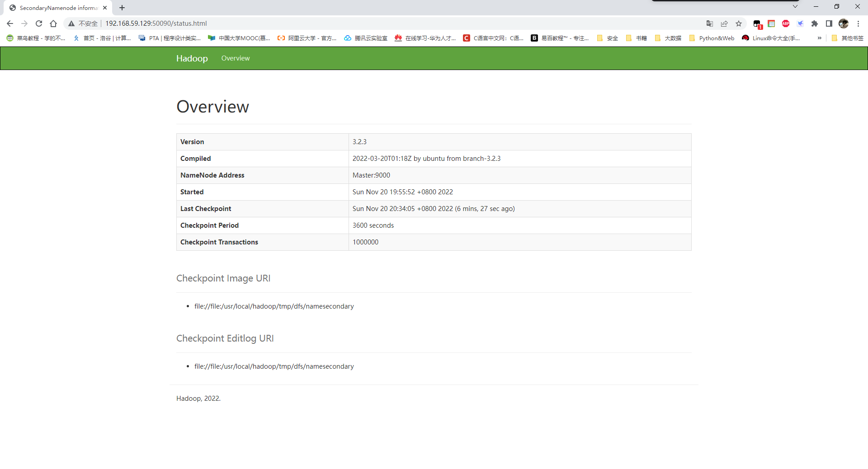Screen dimensions: 868x469
Task: Bookmark this page with the star icon
Action: [x=739, y=23]
